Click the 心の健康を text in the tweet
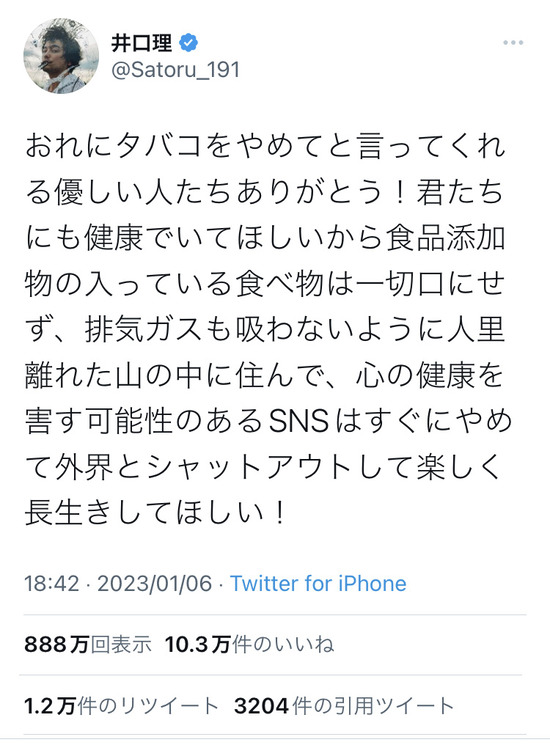Viewport: 550px width, 745px height. point(430,375)
